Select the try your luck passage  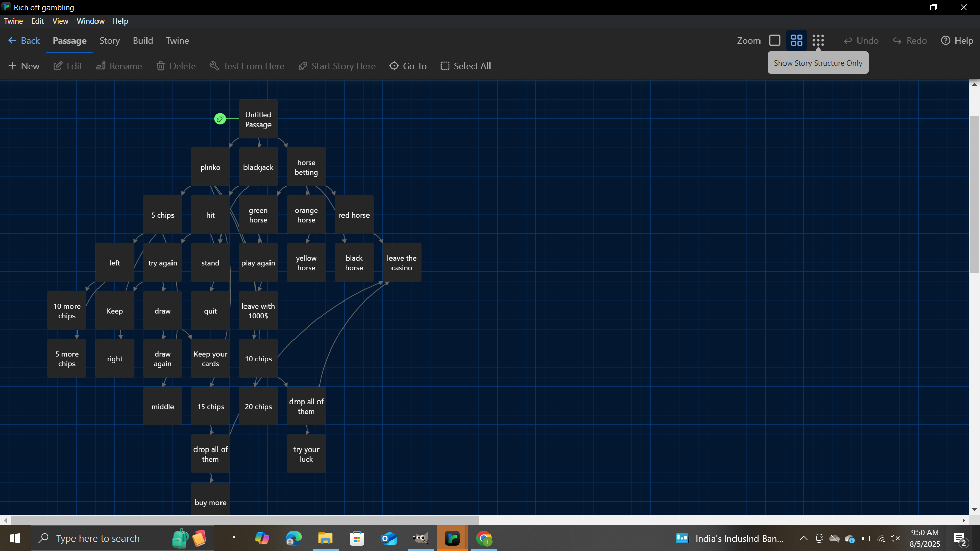306,454
